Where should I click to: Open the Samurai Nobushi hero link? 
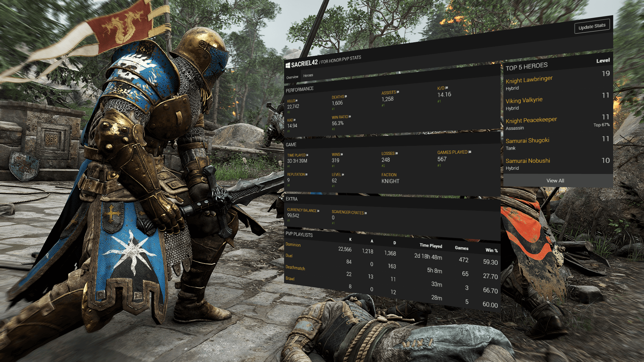pyautogui.click(x=528, y=161)
